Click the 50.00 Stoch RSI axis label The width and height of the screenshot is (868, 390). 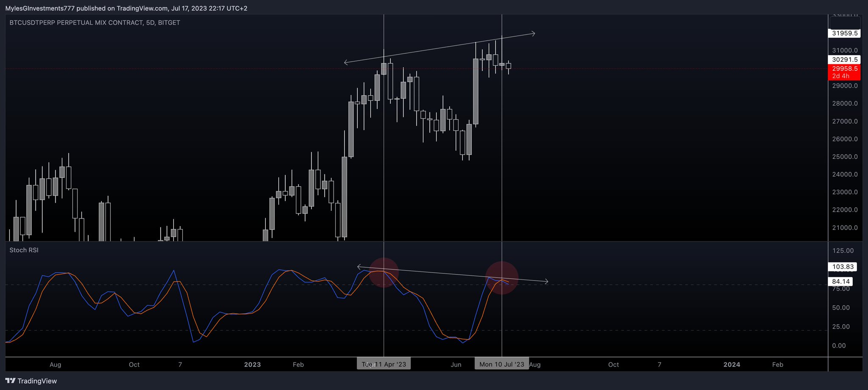pyautogui.click(x=841, y=308)
